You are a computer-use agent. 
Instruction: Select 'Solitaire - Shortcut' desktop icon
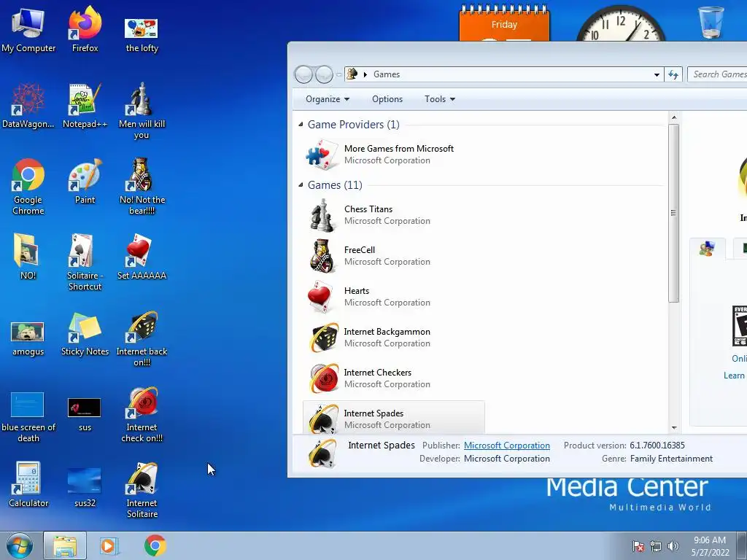pyautogui.click(x=85, y=262)
